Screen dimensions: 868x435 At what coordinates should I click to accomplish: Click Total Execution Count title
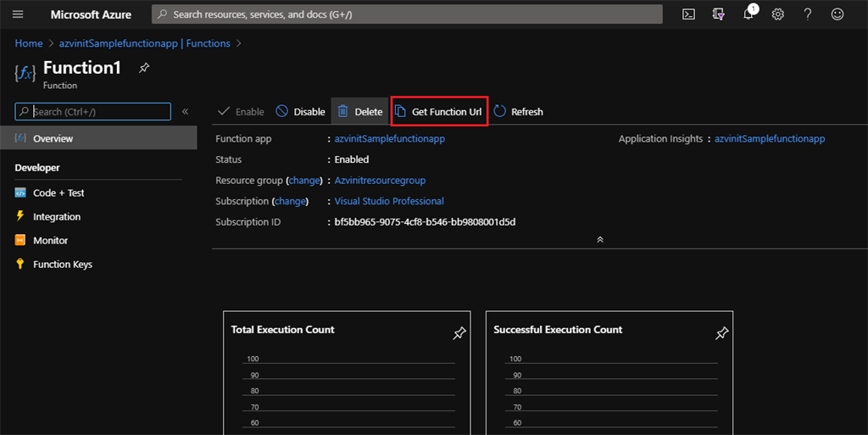tap(282, 329)
